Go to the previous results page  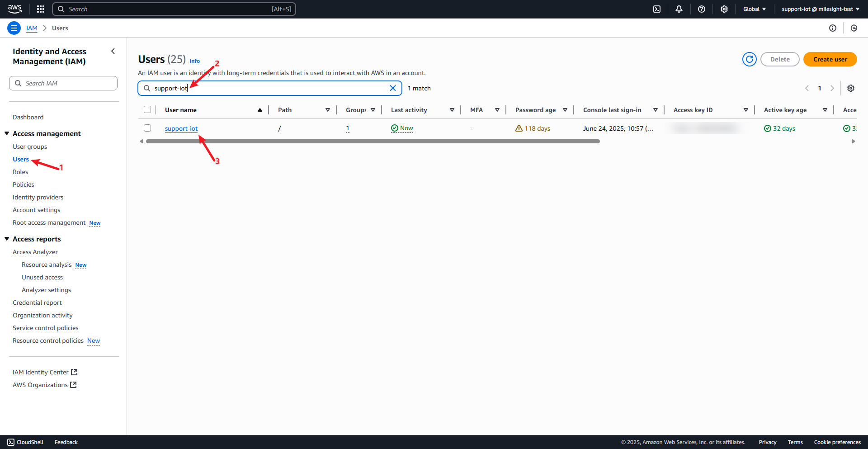click(x=807, y=88)
